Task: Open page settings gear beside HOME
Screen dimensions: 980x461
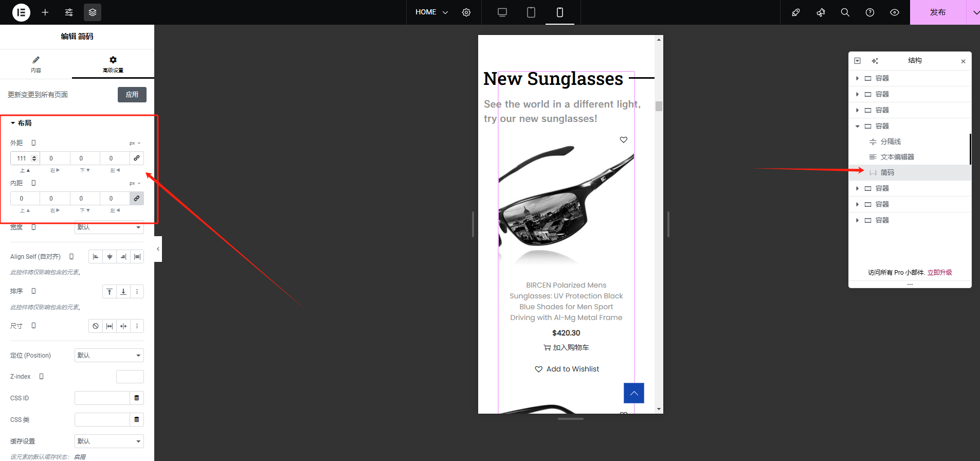Action: 466,12
